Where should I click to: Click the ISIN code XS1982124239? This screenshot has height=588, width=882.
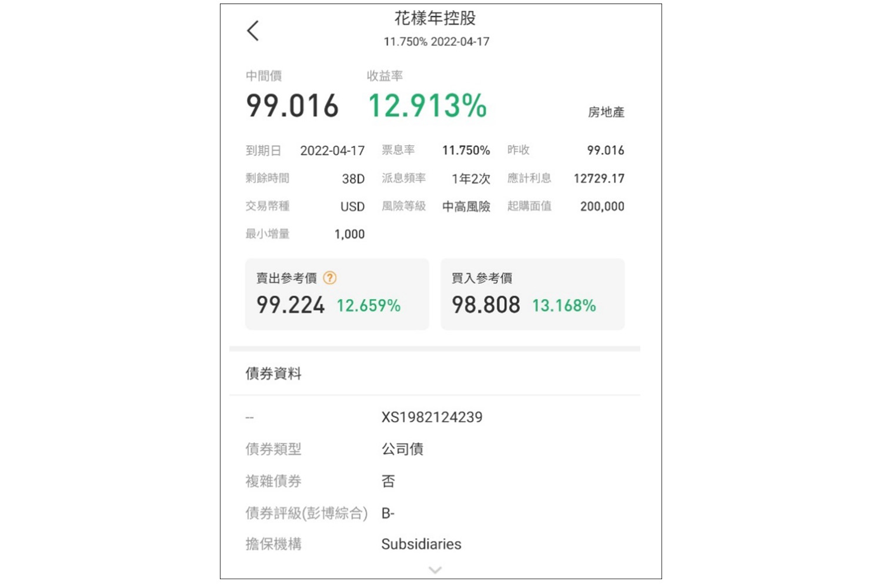[x=432, y=417]
